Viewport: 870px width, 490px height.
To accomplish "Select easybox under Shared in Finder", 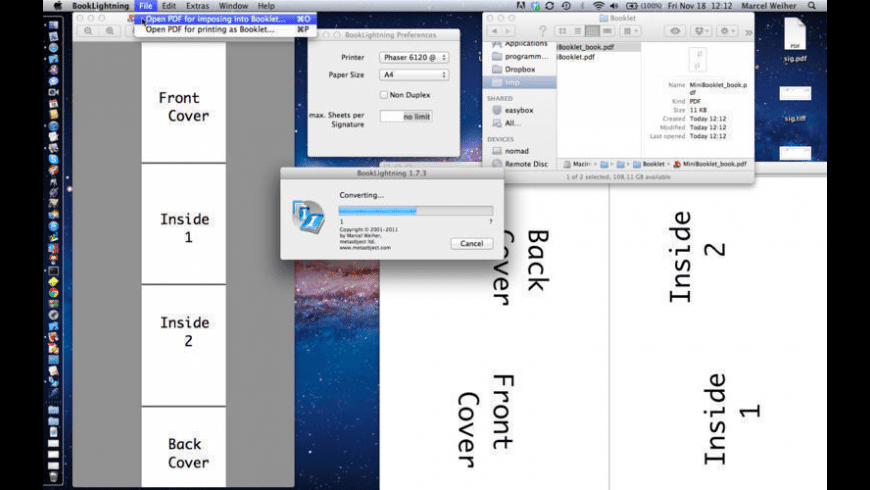I will pos(520,110).
